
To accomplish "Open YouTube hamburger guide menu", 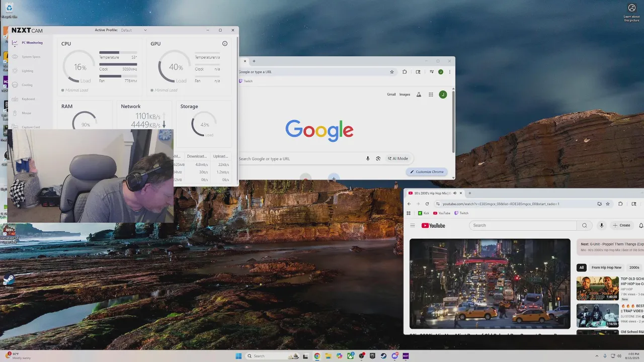I will pyautogui.click(x=413, y=226).
